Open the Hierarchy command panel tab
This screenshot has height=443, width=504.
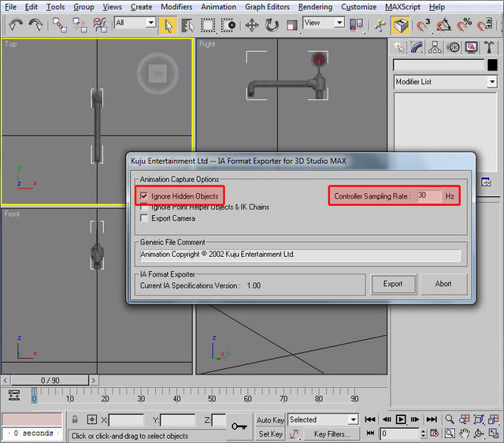coord(433,47)
